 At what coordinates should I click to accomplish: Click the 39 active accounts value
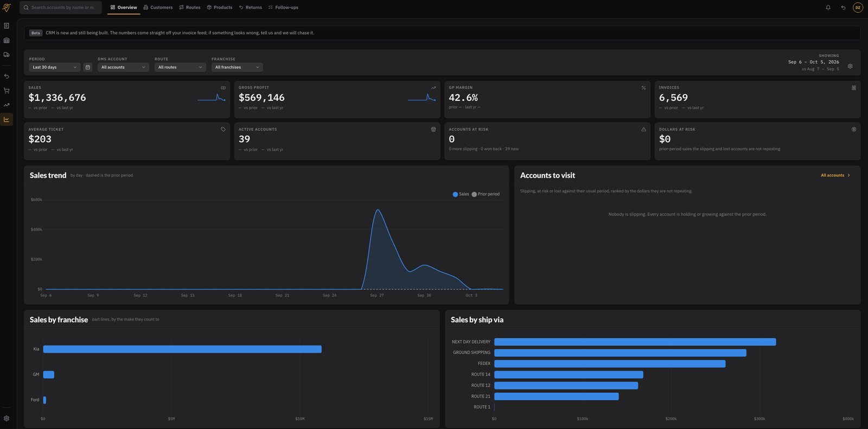pyautogui.click(x=244, y=139)
